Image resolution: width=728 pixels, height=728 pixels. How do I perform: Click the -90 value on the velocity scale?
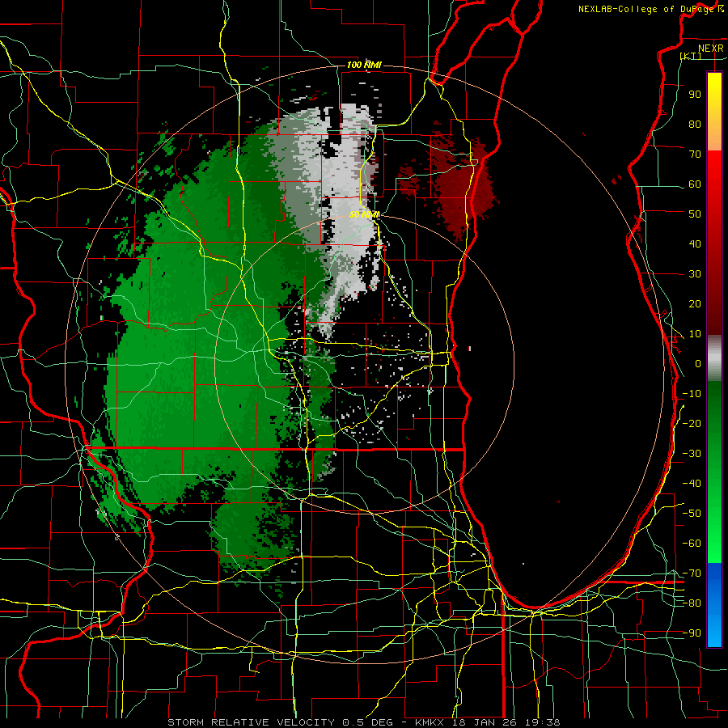(x=692, y=633)
